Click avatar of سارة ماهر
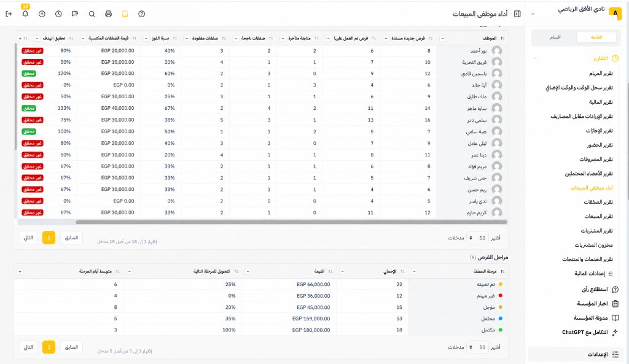629x364 pixels. pos(497,108)
